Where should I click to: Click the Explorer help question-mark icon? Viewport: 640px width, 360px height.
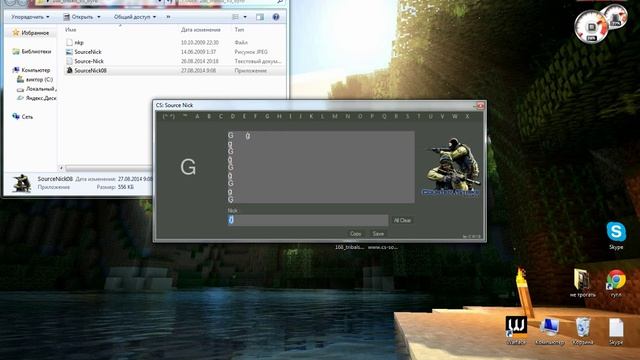276,17
